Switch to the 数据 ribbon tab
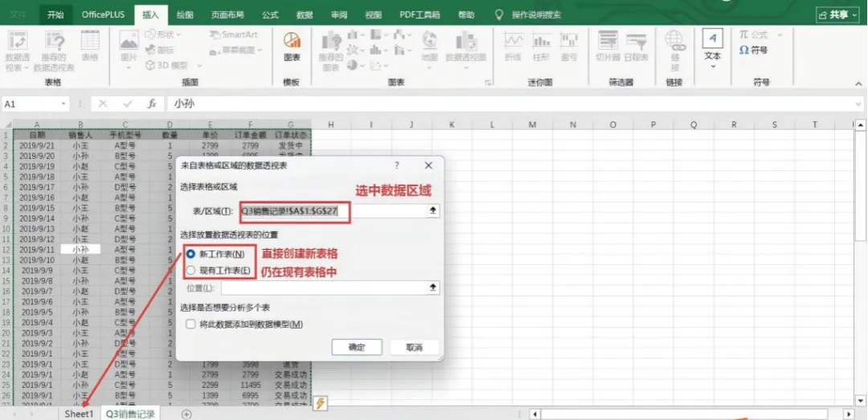The height and width of the screenshot is (420, 868). pyautogui.click(x=305, y=15)
